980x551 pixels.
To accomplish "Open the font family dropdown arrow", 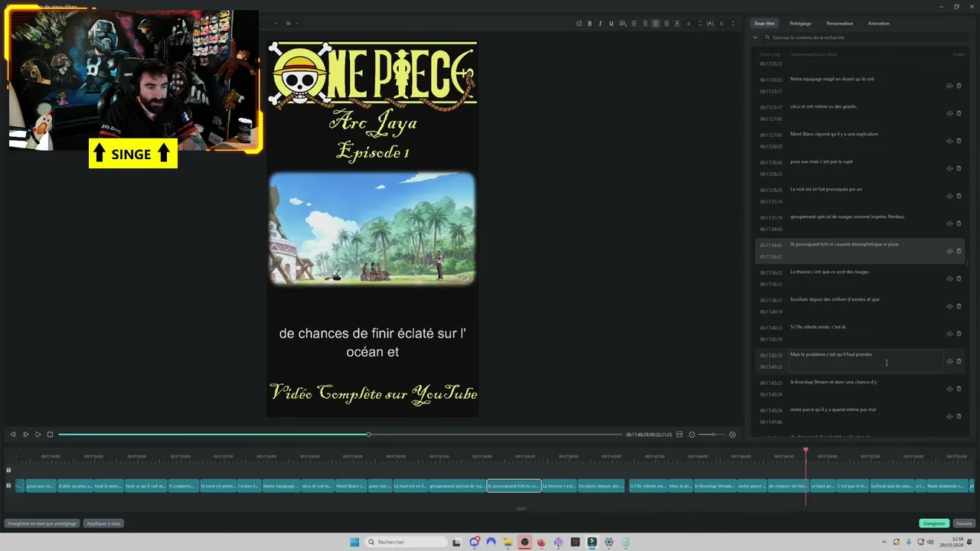I will point(276,24).
